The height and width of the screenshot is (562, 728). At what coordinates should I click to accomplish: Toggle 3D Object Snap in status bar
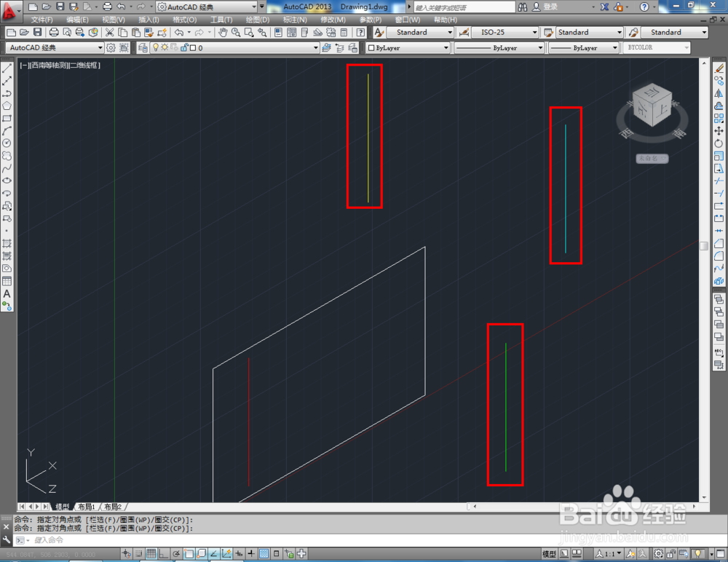[202, 554]
